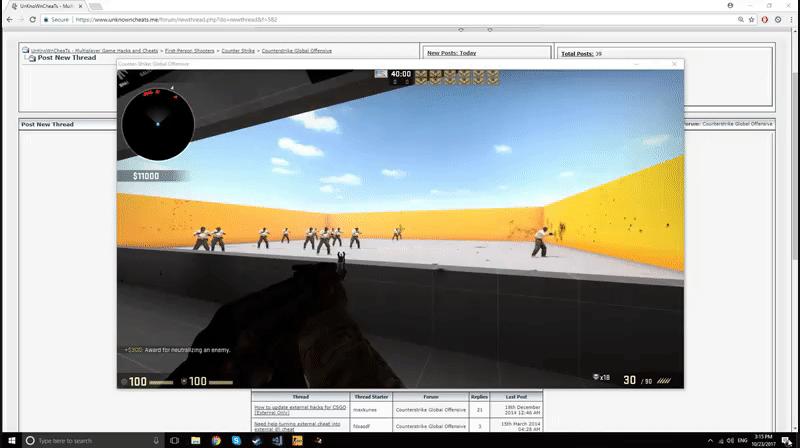Click the blue circular extension icon
800x448 pixels.
click(778, 19)
